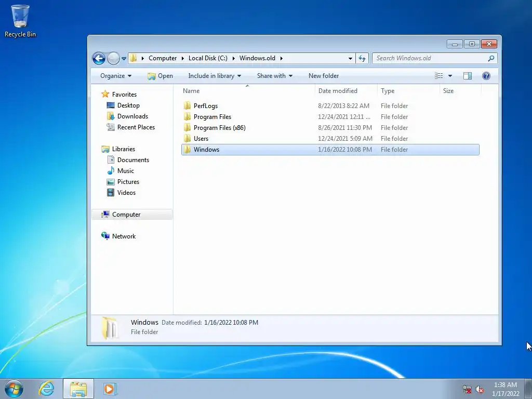Click the Computer breadcrumb in address bar
The height and width of the screenshot is (399, 532).
click(x=163, y=58)
